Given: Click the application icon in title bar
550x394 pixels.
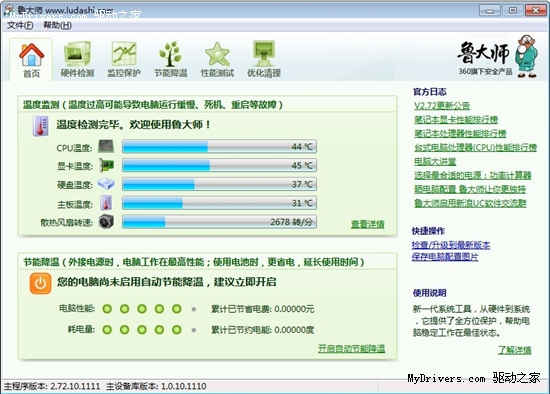Looking at the screenshot, I should [x=8, y=11].
